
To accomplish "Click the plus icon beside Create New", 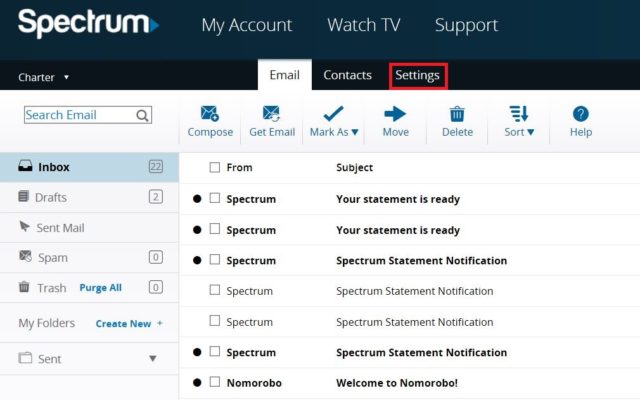I will coord(160,323).
